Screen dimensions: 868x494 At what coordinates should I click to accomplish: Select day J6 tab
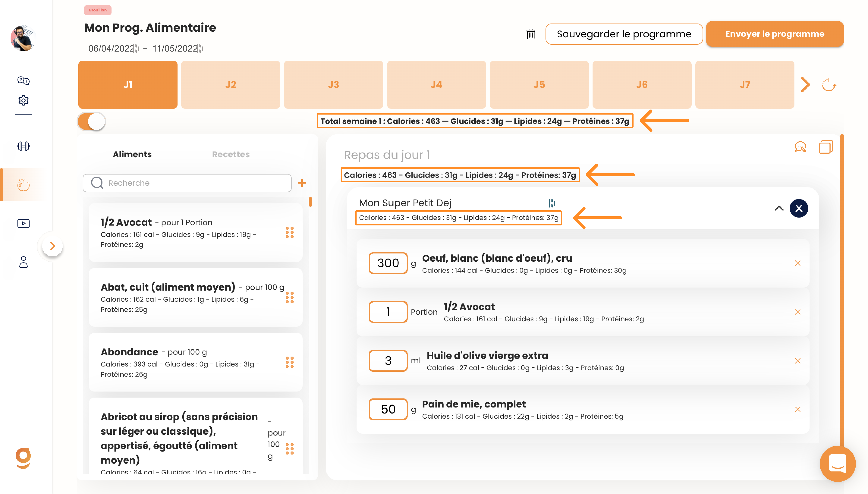click(642, 85)
